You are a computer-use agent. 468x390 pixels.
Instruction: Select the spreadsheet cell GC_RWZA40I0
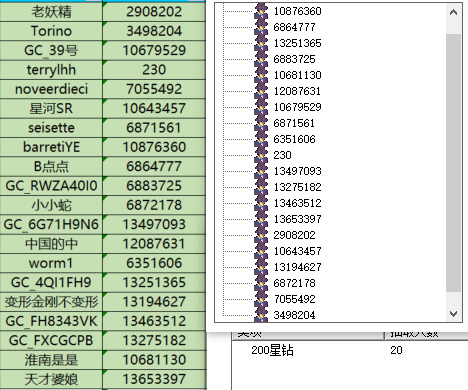51,186
